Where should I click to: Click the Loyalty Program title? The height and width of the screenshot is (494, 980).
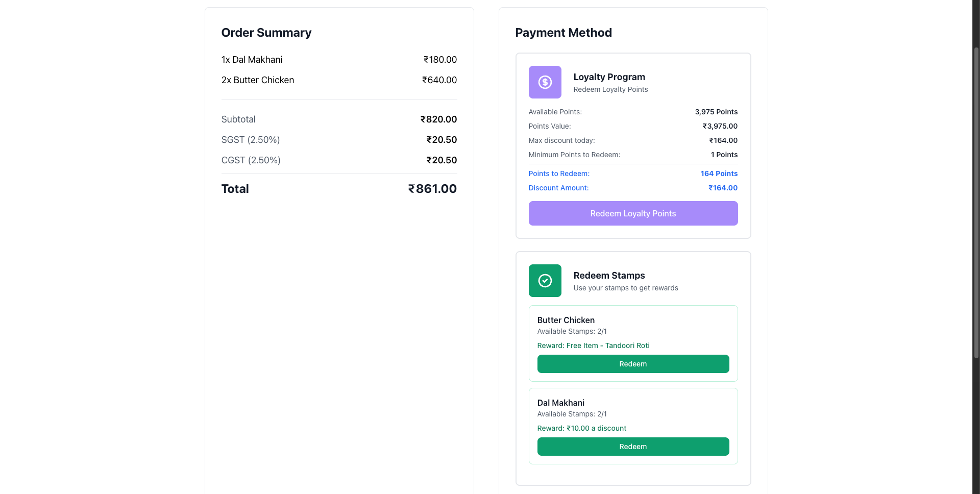tap(609, 77)
